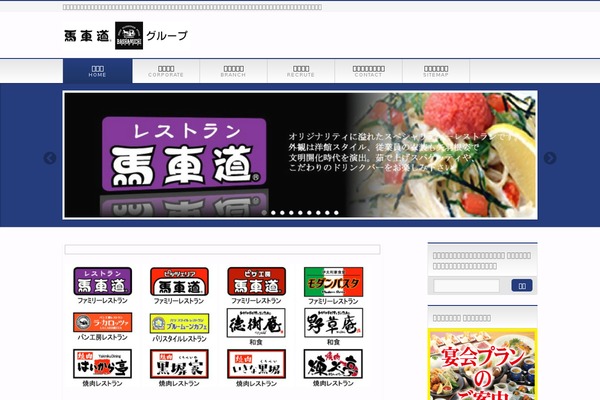Screen dimensions: 600x400
Task: Open the 焼肉はいから亭 brand logo
Action: (x=103, y=364)
